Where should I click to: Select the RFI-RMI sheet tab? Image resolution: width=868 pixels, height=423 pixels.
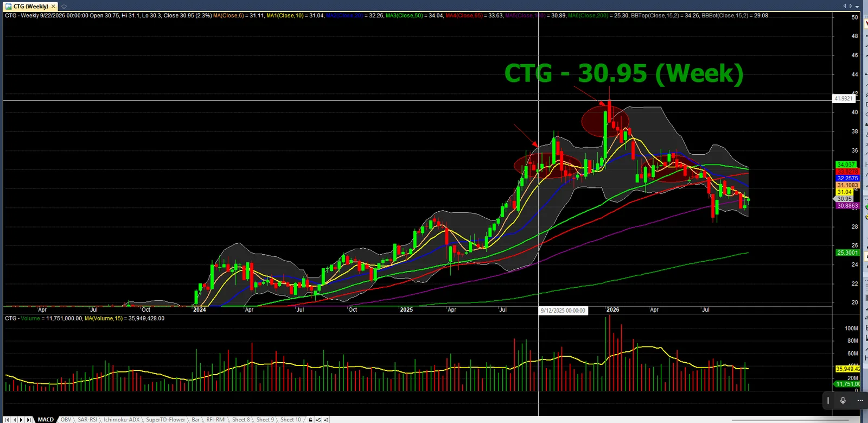[216, 420]
